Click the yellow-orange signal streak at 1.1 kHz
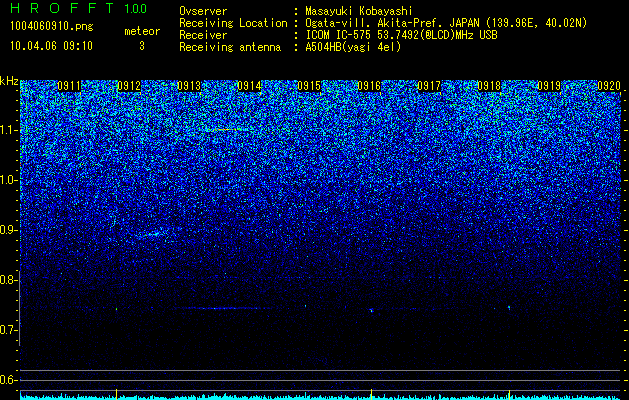The image size is (629, 400). [225, 130]
